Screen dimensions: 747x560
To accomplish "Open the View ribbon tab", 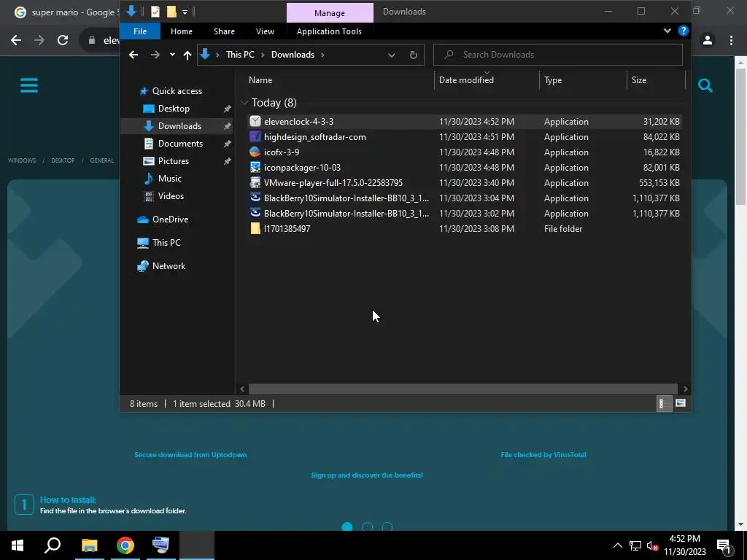I will (x=265, y=31).
